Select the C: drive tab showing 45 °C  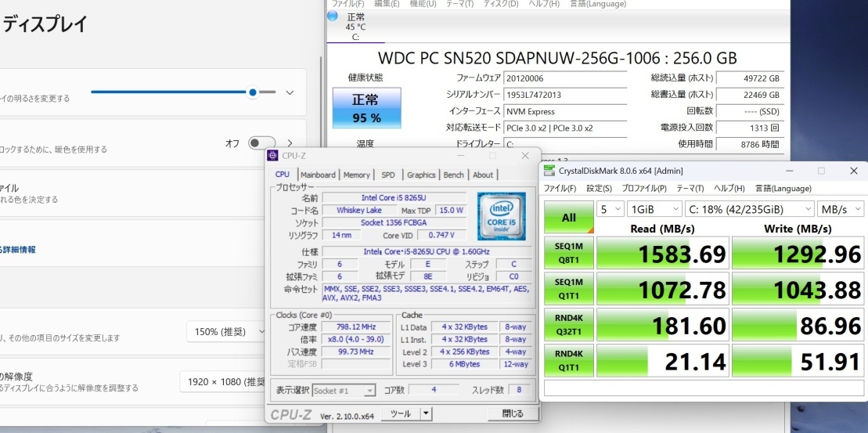[355, 27]
